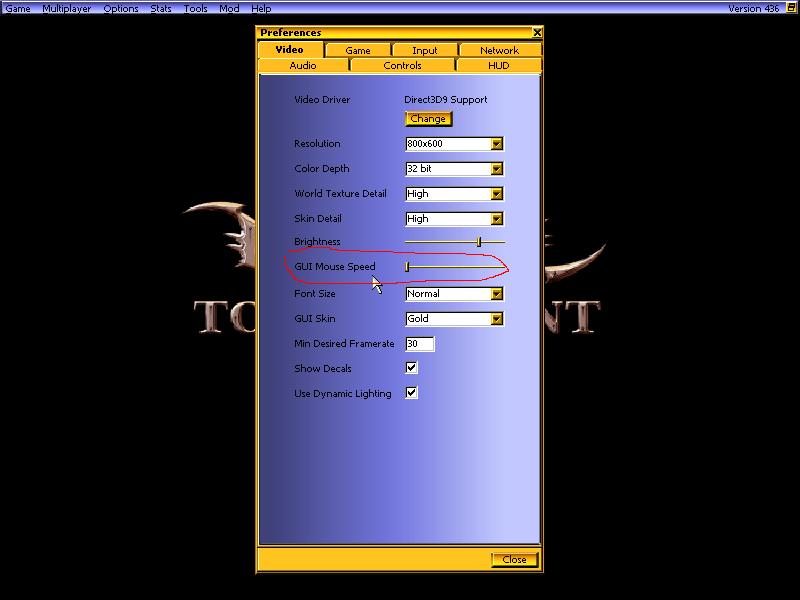The height and width of the screenshot is (600, 800).
Task: Expand the World Texture Detail dropdown
Action: [496, 194]
